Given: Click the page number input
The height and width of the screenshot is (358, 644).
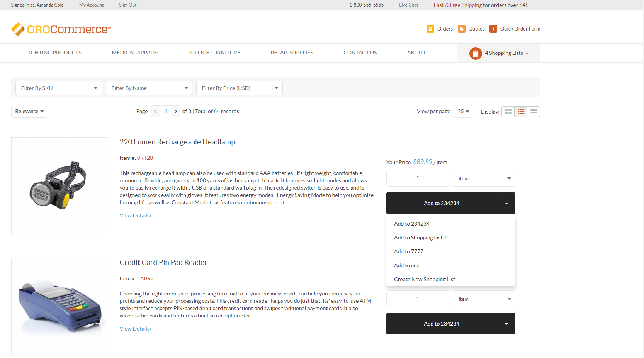Looking at the screenshot, I should [166, 111].
